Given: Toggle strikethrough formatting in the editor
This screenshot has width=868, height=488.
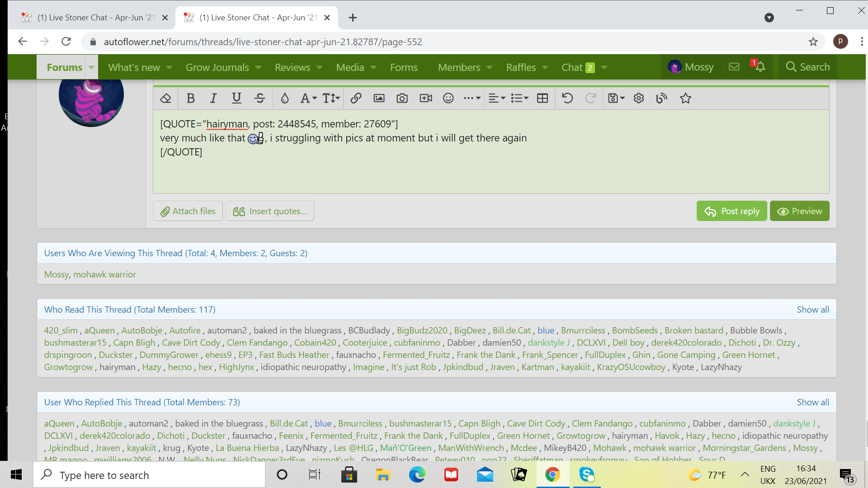Looking at the screenshot, I should [259, 98].
